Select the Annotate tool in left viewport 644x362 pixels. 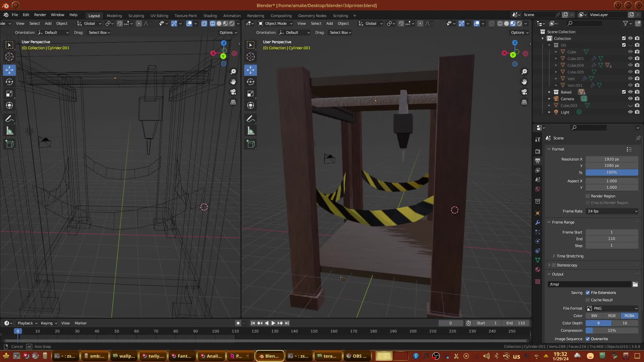point(9,119)
